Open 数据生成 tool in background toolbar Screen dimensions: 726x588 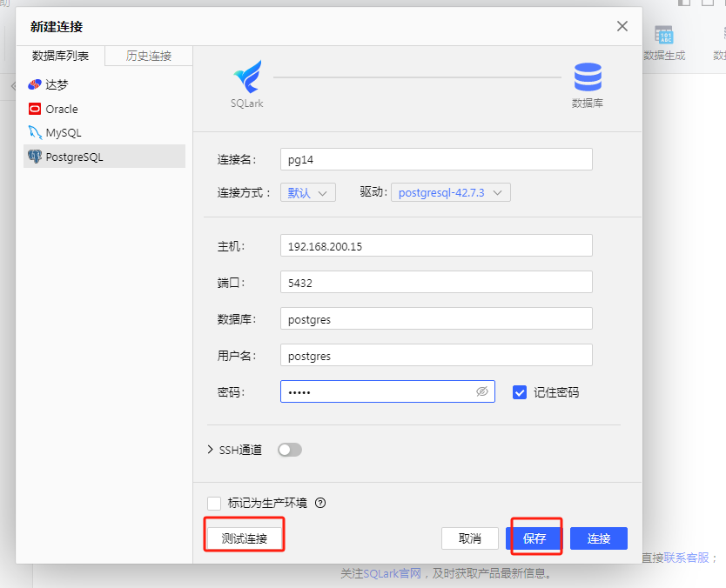664,43
